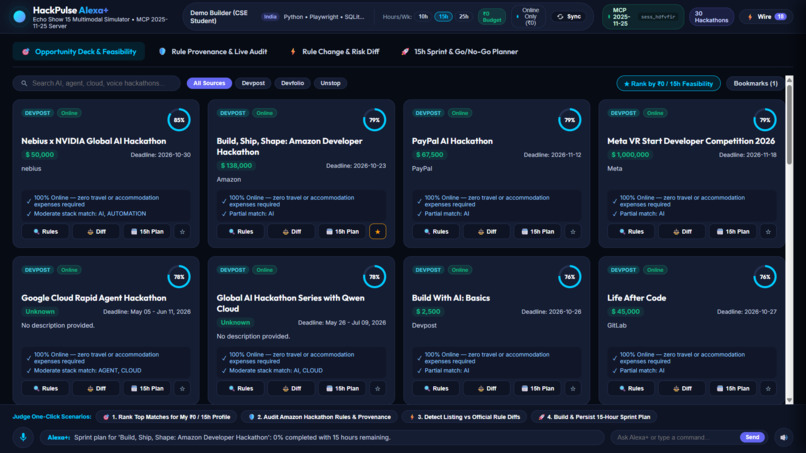Open Diff for Life After Code
The width and height of the screenshot is (806, 453).
coord(682,388)
